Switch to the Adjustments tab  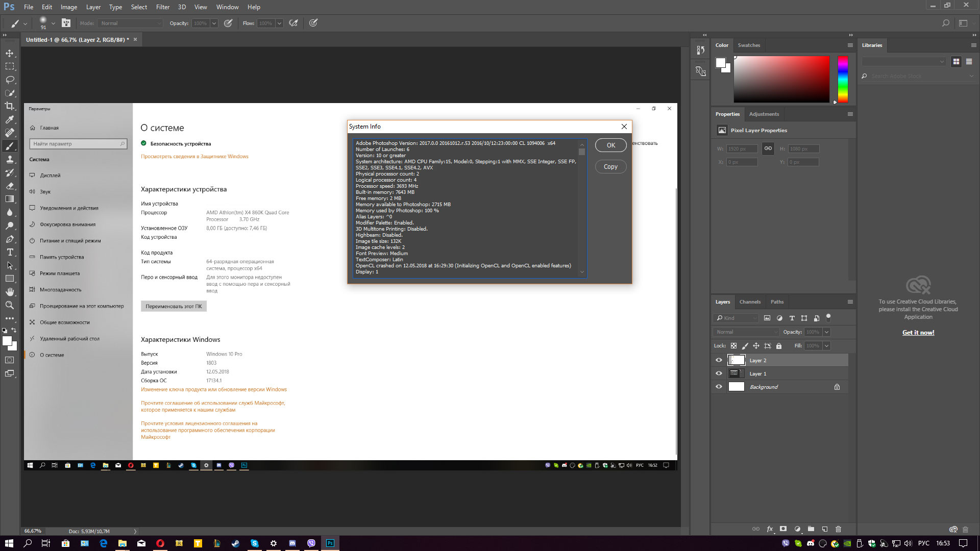764,114
